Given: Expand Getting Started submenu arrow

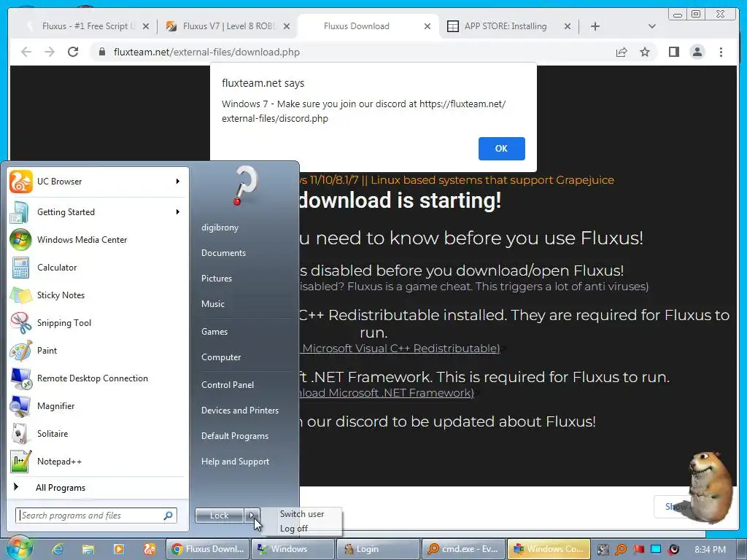Looking at the screenshot, I should pos(178,212).
